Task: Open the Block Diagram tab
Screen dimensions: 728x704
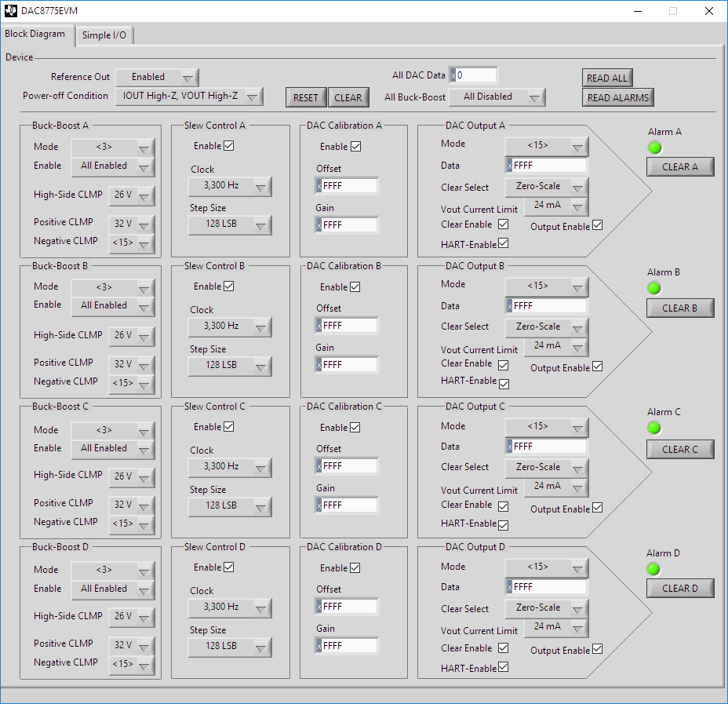Action: tap(35, 34)
